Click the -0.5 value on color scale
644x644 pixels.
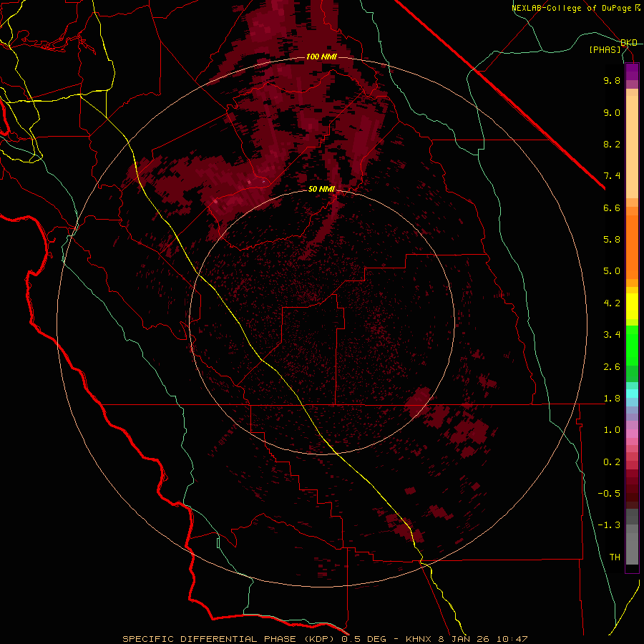click(609, 493)
